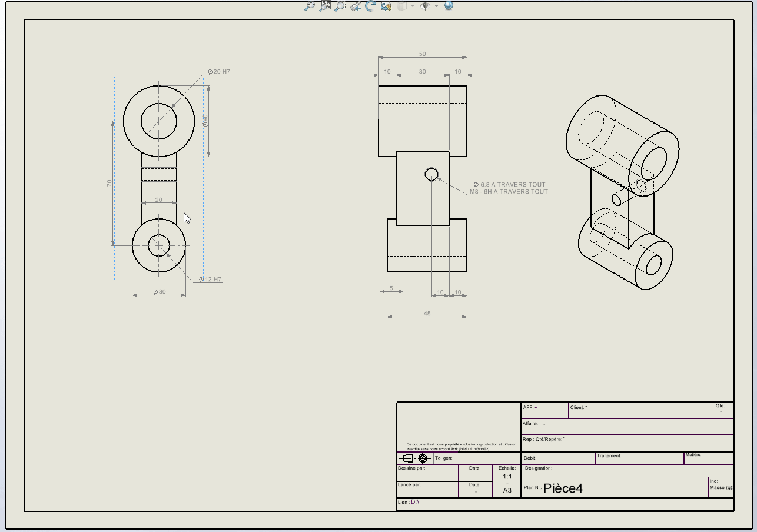Click the projection symbol in title block

click(416, 458)
